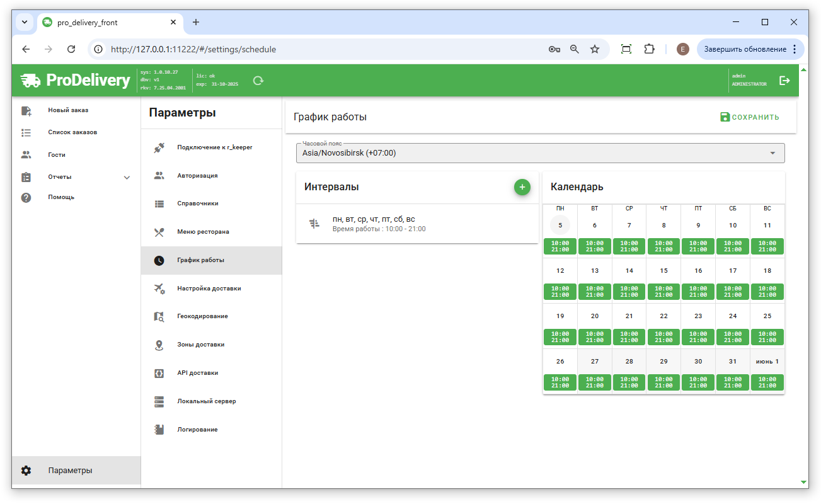Click the logout icon next to admin

coord(784,81)
